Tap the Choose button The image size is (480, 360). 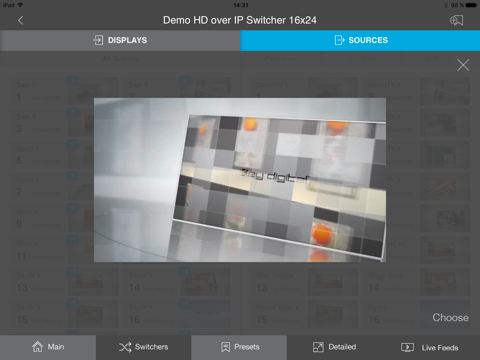coord(450,317)
